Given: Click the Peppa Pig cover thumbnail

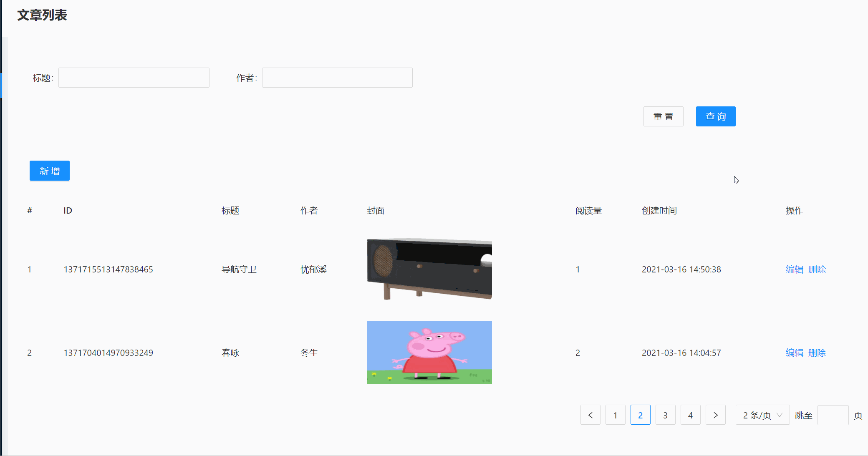Looking at the screenshot, I should pos(429,353).
